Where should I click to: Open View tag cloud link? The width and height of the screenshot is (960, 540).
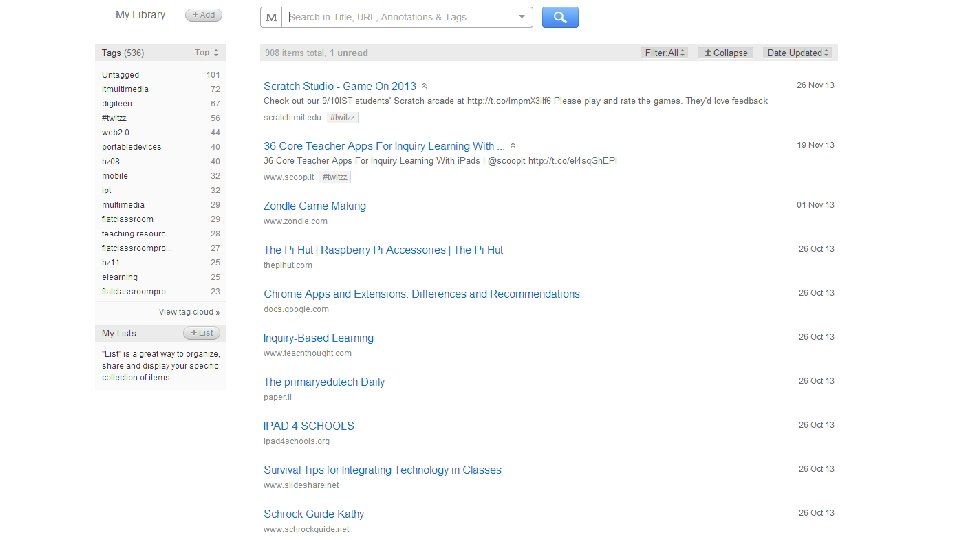[x=189, y=312]
